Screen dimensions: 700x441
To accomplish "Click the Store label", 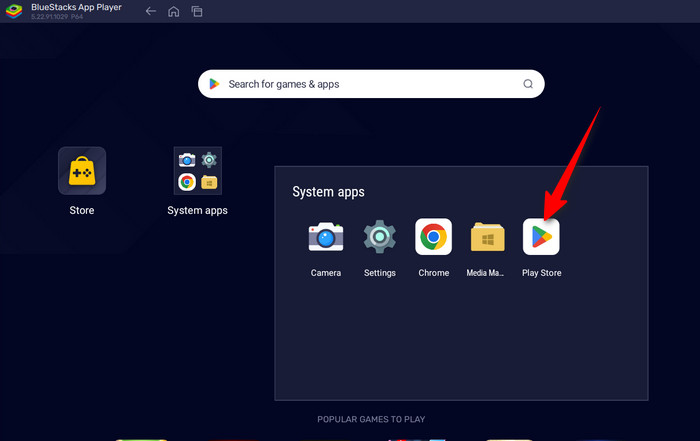I will [x=82, y=210].
